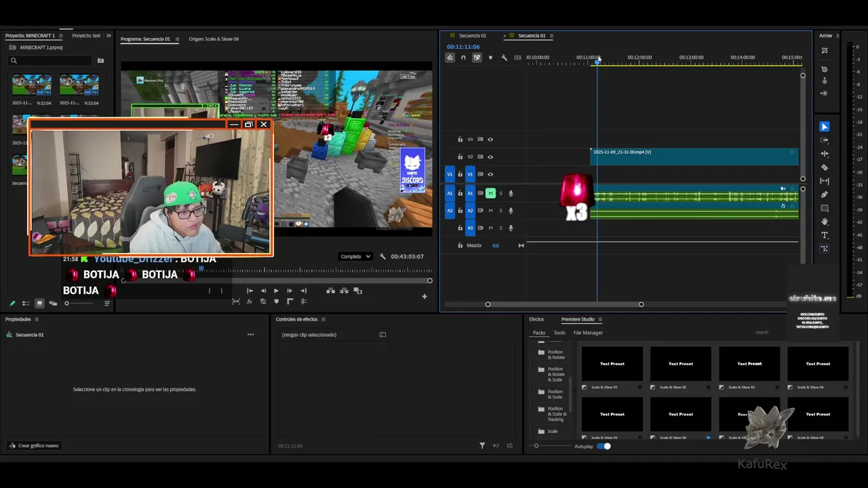Image resolution: width=868 pixels, height=488 pixels.
Task: Solo audio track A1
Action: [501, 193]
